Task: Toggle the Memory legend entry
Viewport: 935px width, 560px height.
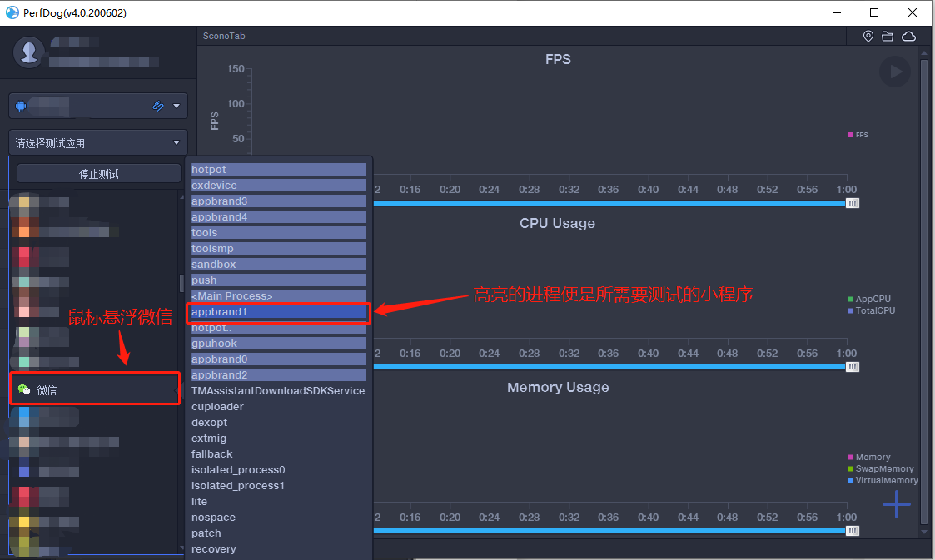Action: [x=869, y=457]
